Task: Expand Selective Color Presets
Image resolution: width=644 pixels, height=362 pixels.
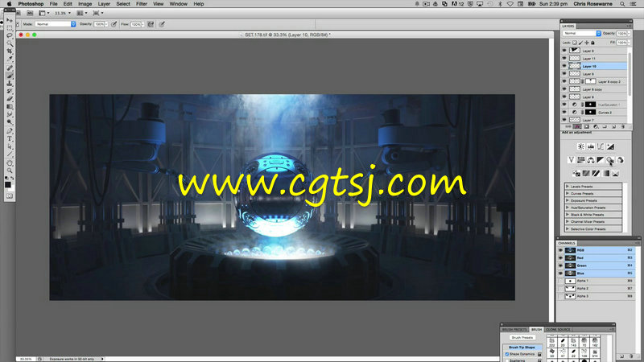Action: tap(568, 229)
